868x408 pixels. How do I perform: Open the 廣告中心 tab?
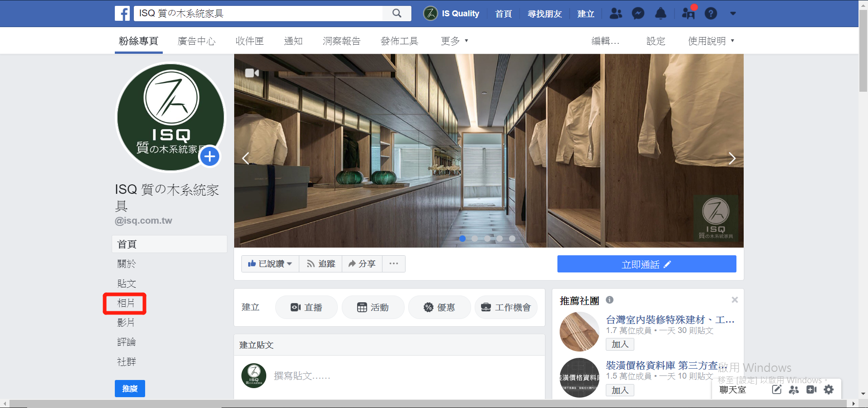tap(197, 41)
